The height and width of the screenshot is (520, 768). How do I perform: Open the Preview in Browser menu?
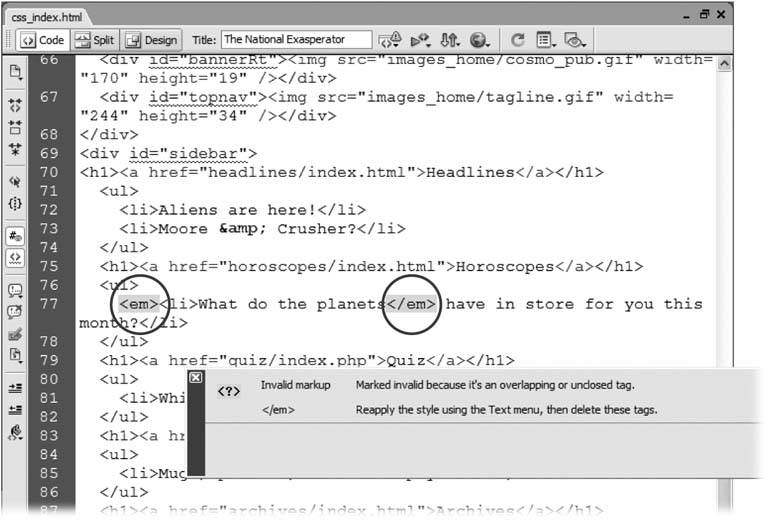click(480, 40)
